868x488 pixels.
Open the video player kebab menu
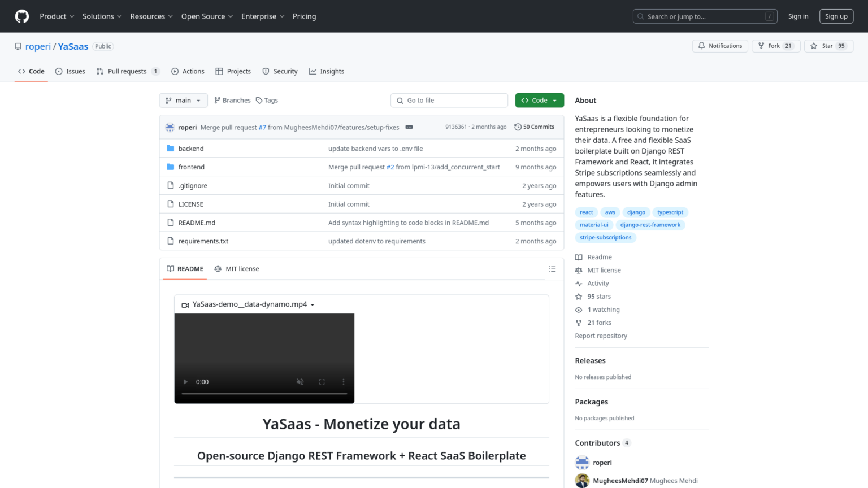click(x=343, y=382)
